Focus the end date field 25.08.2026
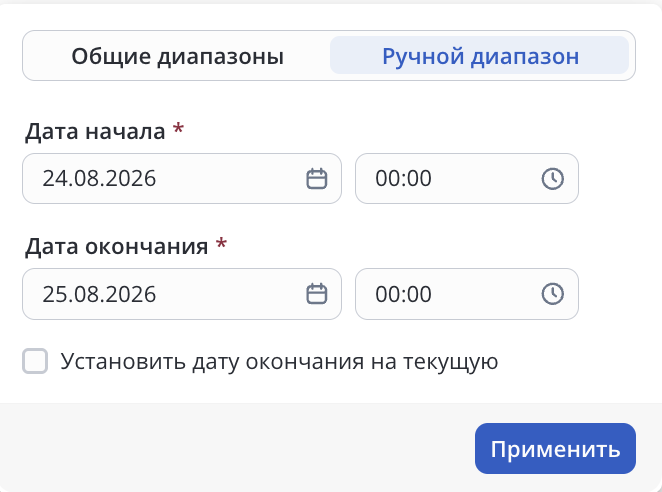 pyautogui.click(x=182, y=294)
